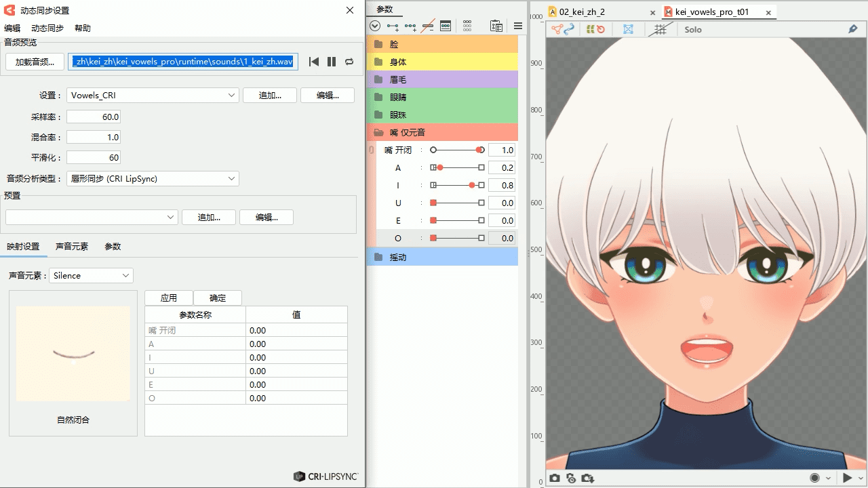This screenshot has height=488, width=868.
Task: Open the circled down-arrow menu in parameter toolbar
Action: (x=375, y=26)
